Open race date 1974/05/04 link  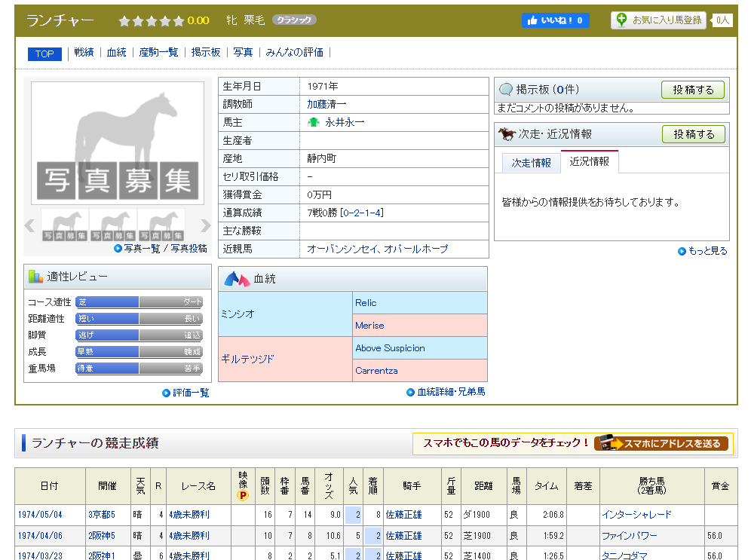pyautogui.click(x=39, y=515)
